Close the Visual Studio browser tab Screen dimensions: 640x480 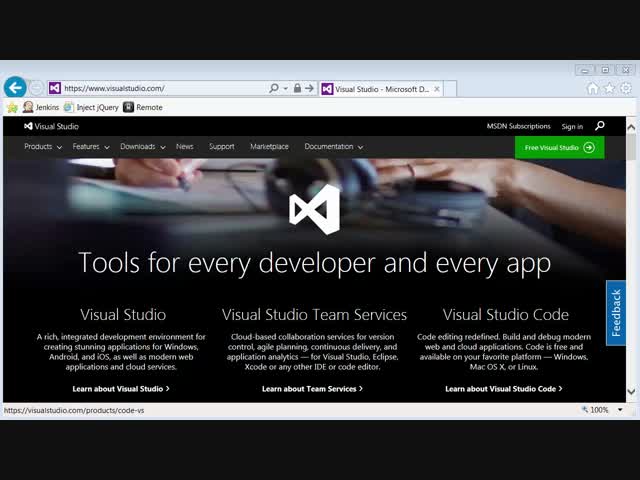[437, 89]
